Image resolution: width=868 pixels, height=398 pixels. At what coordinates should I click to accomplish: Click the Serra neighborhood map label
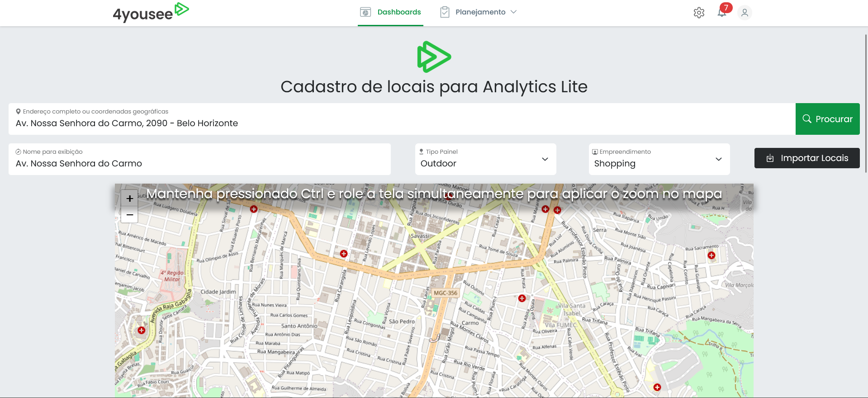tap(599, 230)
